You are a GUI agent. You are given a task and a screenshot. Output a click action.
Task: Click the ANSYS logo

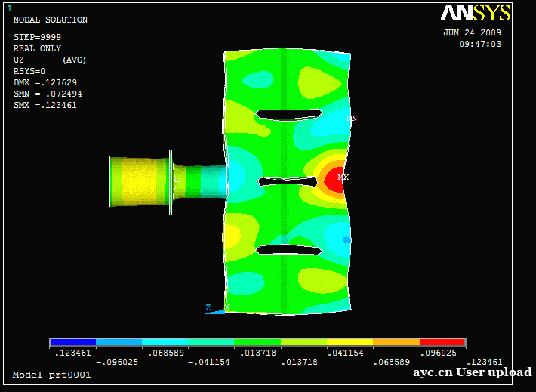coord(476,13)
